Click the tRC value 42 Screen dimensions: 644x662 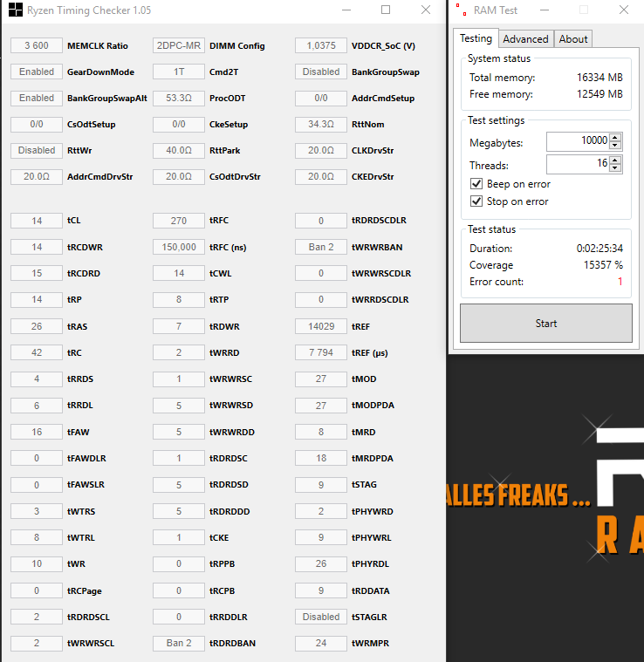pyautogui.click(x=37, y=352)
